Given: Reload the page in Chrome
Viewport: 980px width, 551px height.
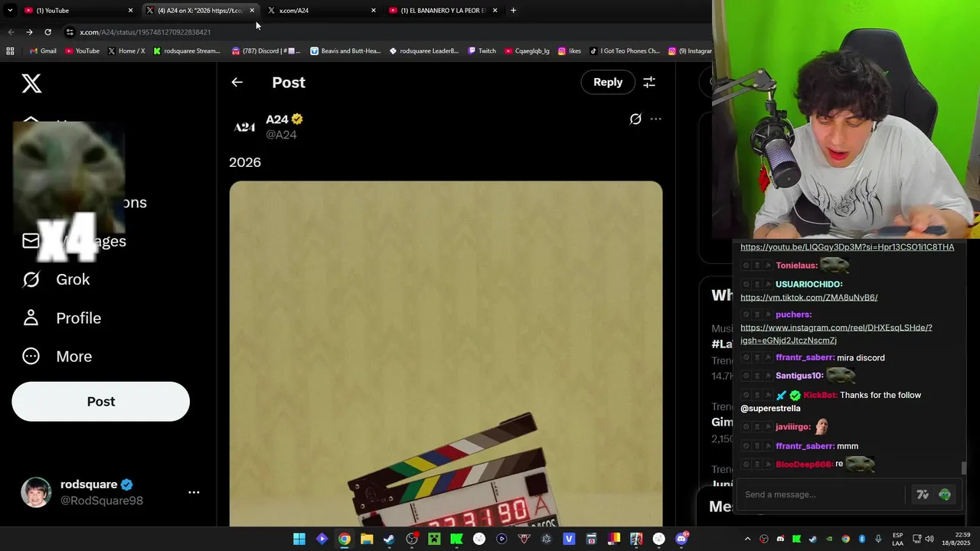Looking at the screenshot, I should (x=47, y=32).
